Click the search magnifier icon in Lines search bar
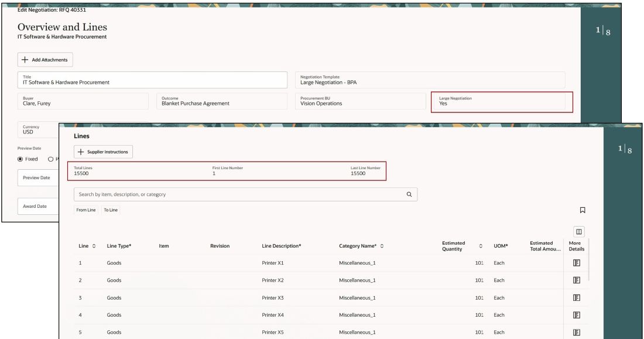Image resolution: width=644 pixels, height=339 pixels. coord(409,194)
